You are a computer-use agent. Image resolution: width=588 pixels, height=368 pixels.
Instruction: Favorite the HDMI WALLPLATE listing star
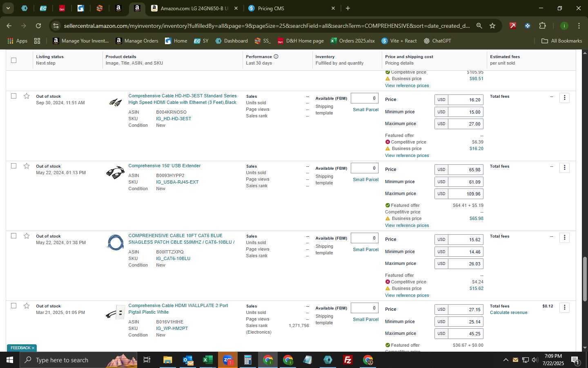coord(27,306)
